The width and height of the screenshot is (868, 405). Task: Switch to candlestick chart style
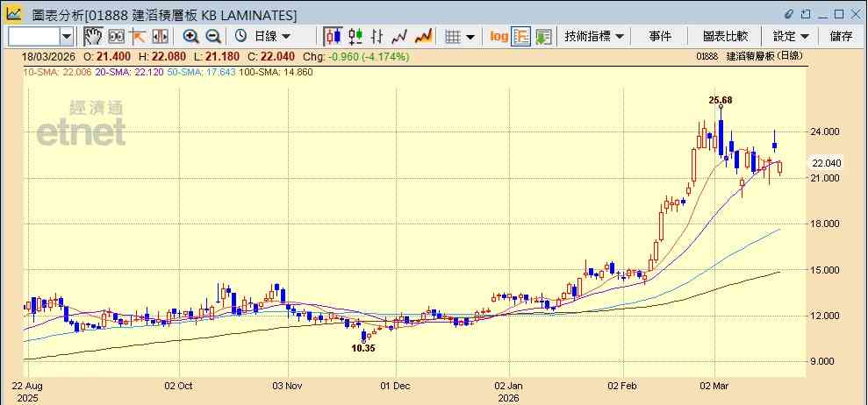[333, 37]
